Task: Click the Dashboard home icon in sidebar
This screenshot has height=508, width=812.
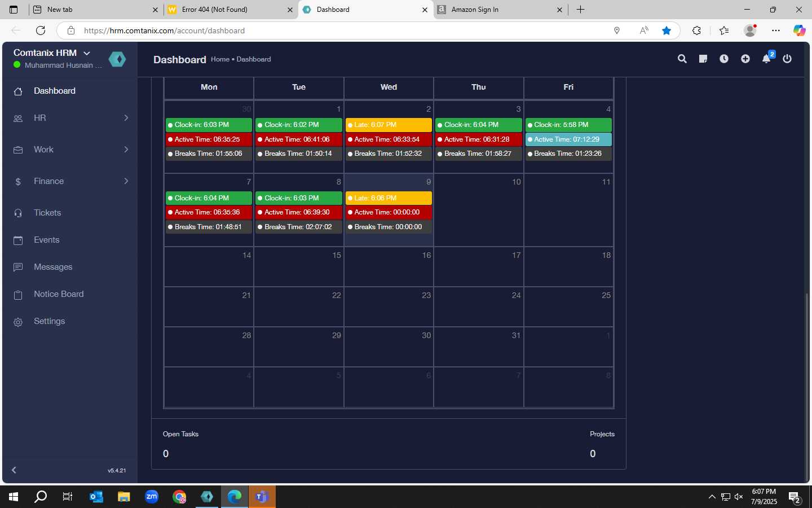Action: click(18, 91)
